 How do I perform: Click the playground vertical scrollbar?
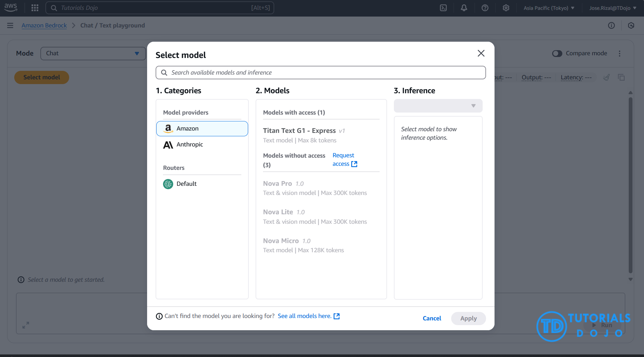(630, 185)
